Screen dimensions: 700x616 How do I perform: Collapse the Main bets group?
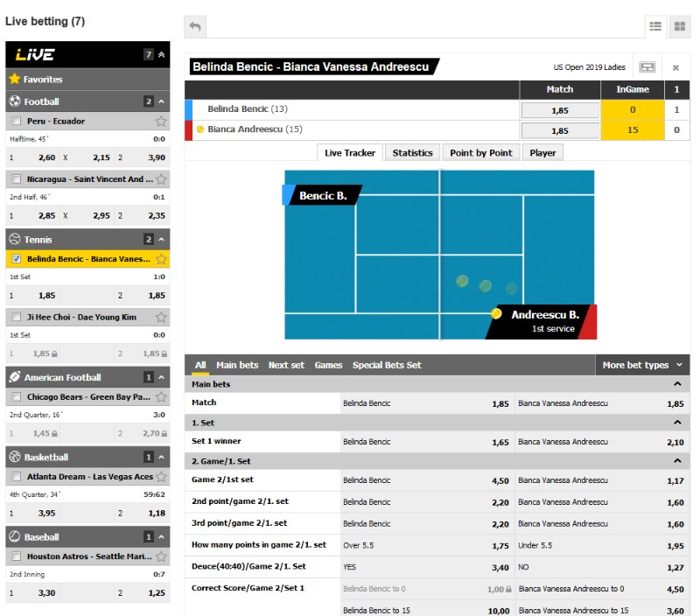[x=677, y=384]
